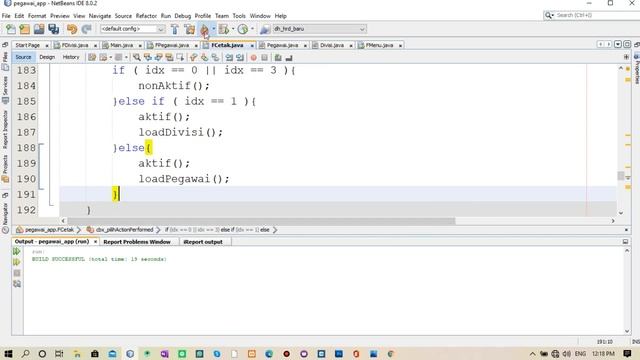Select the Output - pegawai_app (run) tab

click(x=52, y=242)
